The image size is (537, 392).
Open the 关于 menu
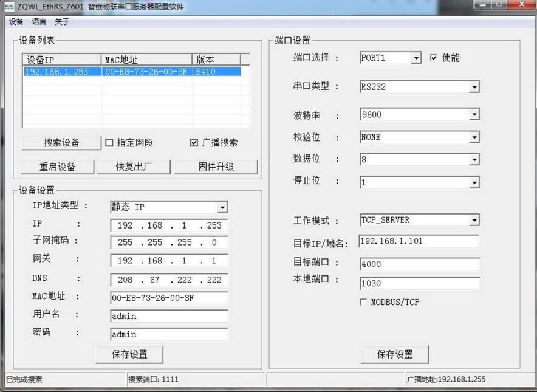pos(61,22)
